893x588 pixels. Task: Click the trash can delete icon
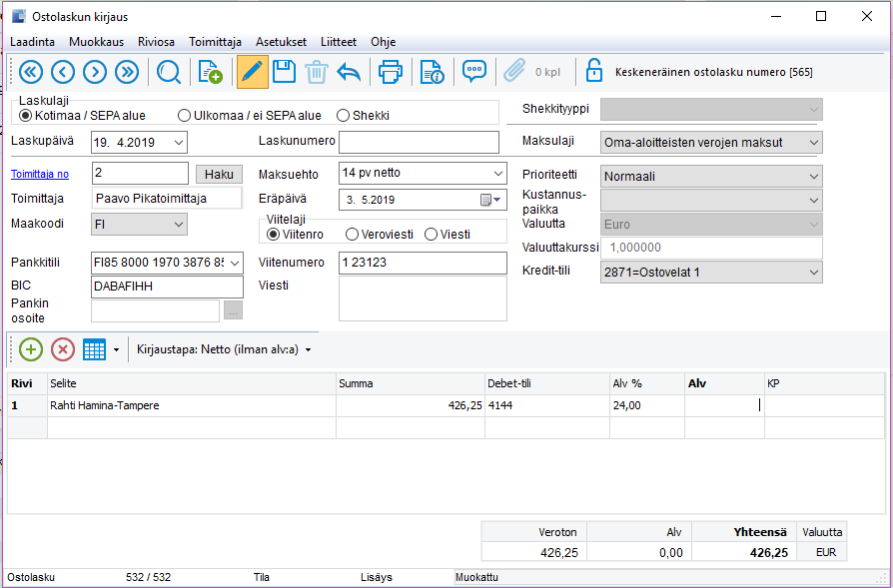click(316, 72)
